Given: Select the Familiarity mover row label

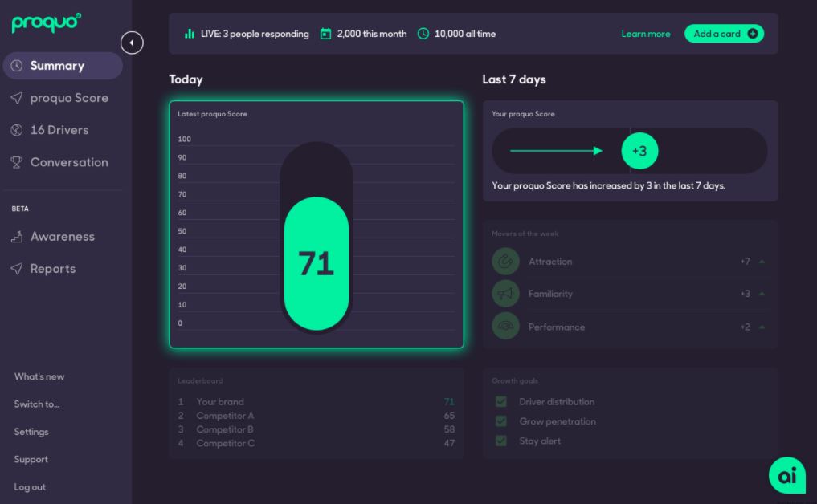Looking at the screenshot, I should tap(550, 294).
